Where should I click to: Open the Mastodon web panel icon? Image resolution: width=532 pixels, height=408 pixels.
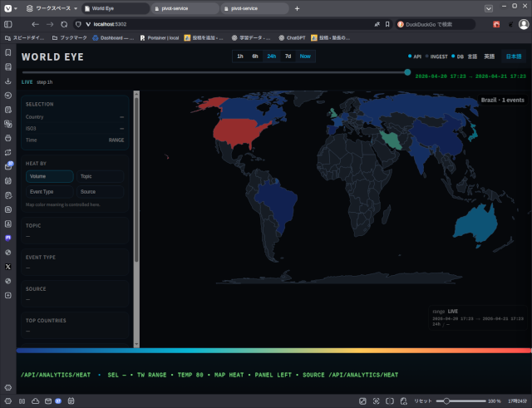click(7, 238)
